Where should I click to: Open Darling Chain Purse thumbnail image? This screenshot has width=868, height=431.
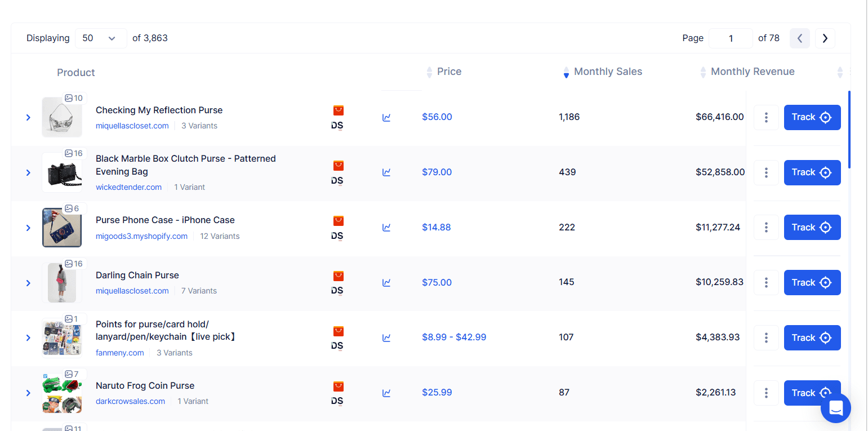coord(62,282)
